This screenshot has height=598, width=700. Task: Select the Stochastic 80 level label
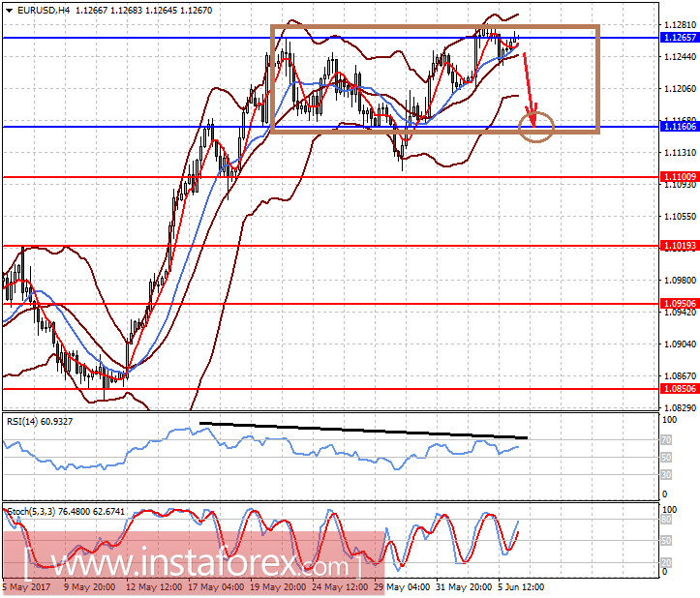(665, 520)
